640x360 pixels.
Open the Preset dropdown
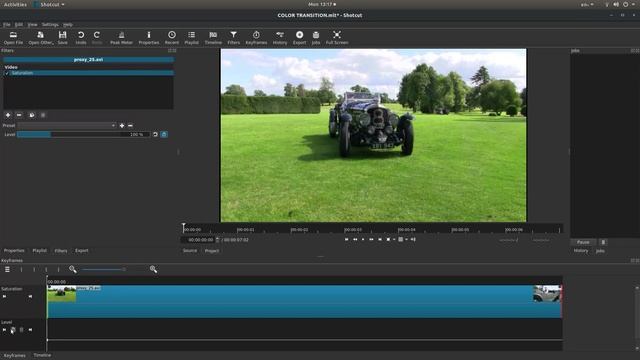pyautogui.click(x=67, y=126)
